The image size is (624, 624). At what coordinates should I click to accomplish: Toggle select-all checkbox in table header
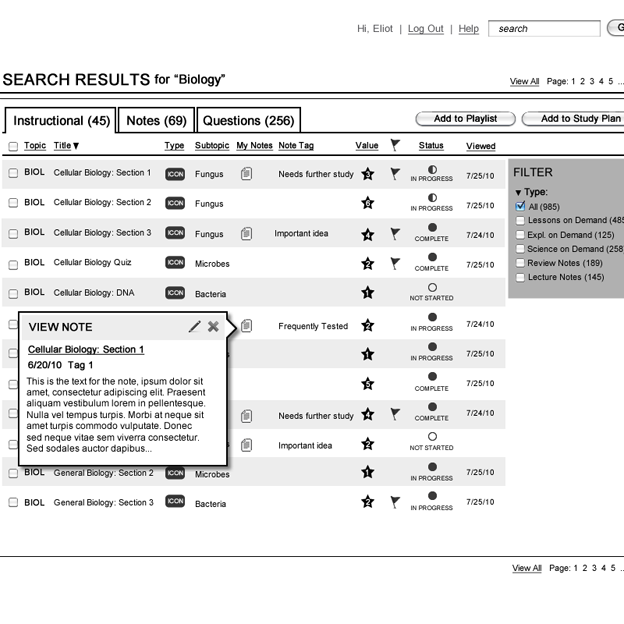13,147
